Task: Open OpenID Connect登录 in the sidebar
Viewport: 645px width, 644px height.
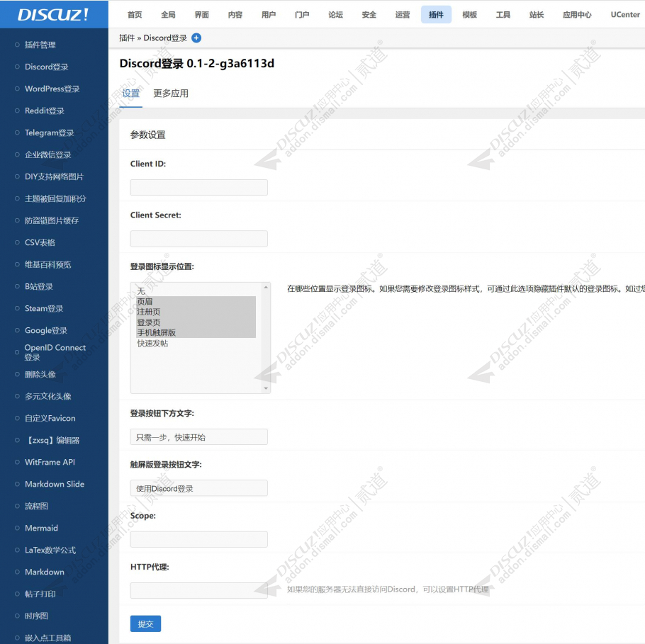Action: point(55,352)
